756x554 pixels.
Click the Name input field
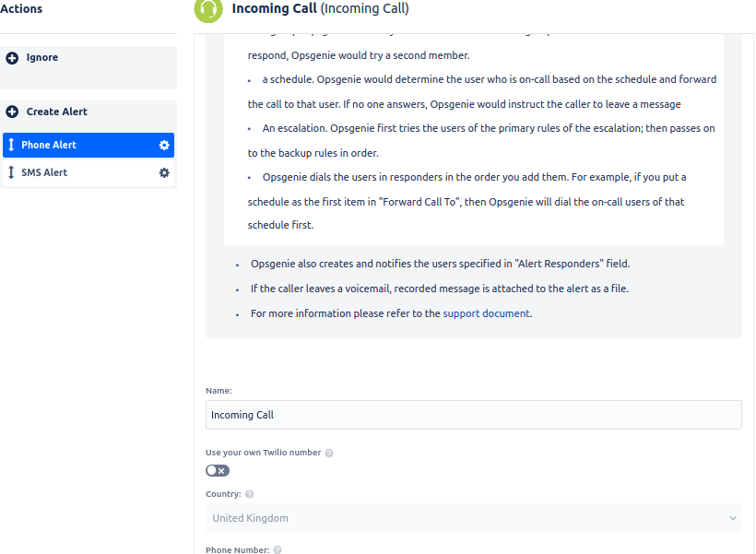[474, 415]
